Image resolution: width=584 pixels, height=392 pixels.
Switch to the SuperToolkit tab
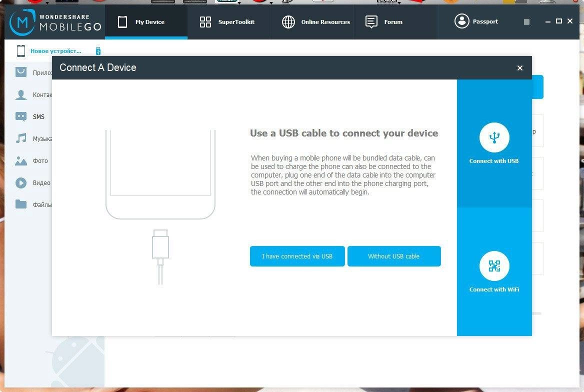coord(228,21)
